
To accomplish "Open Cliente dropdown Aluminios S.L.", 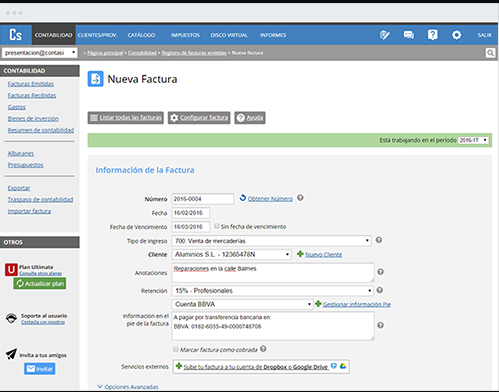I will point(232,254).
